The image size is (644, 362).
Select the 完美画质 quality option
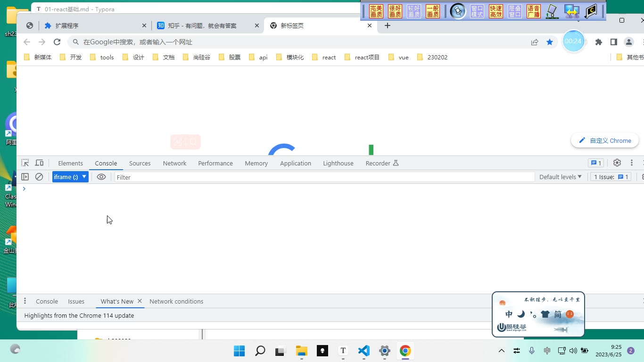click(x=376, y=11)
